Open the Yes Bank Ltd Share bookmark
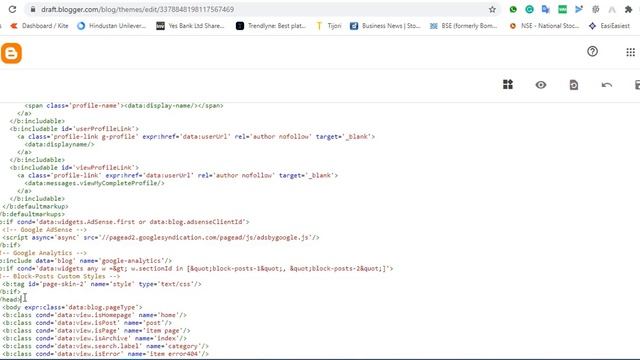The height and width of the screenshot is (360, 640). tap(190, 26)
